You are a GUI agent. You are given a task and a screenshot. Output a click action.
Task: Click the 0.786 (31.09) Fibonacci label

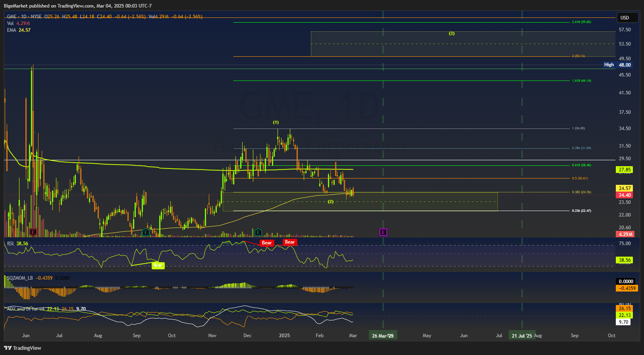pyautogui.click(x=581, y=148)
